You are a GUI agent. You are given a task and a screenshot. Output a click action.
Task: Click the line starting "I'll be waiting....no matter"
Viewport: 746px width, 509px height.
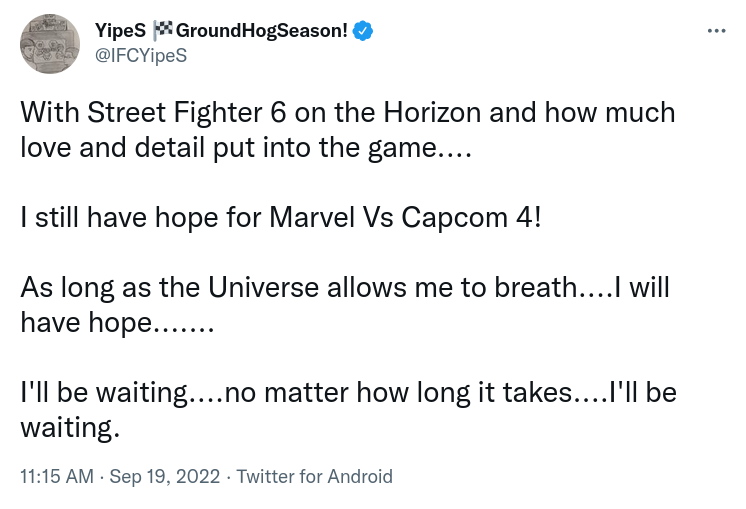[x=348, y=392]
